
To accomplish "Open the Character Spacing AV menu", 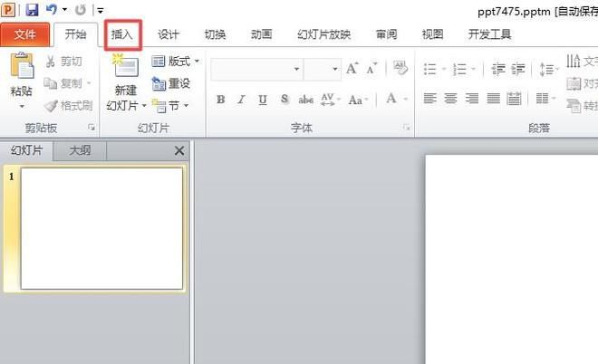I will tap(331, 100).
